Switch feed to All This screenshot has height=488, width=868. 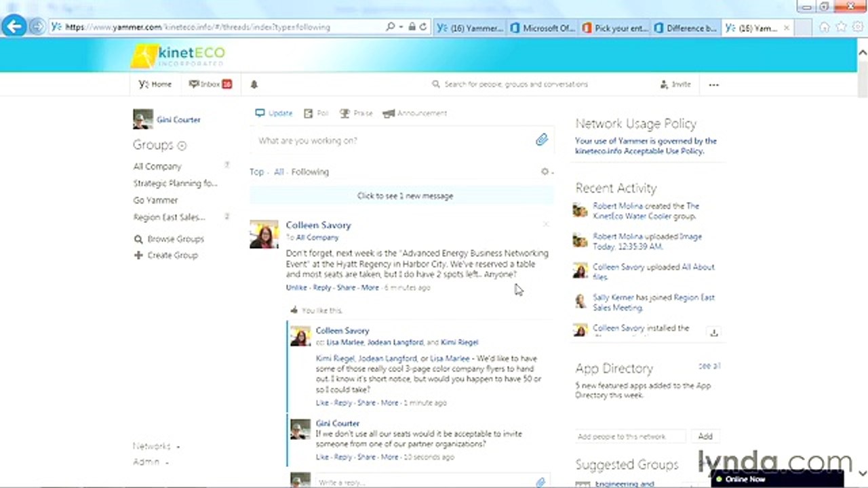[x=279, y=172]
